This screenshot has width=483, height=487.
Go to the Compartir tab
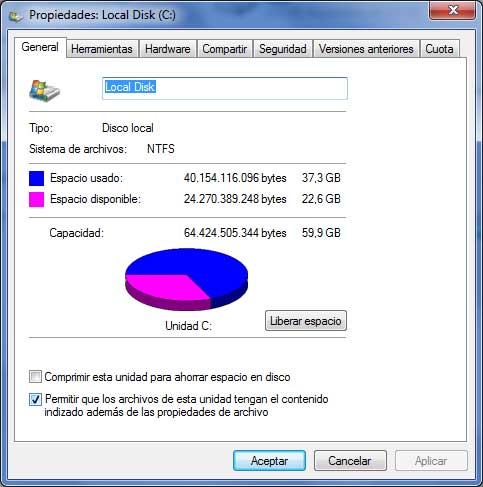[x=225, y=49]
